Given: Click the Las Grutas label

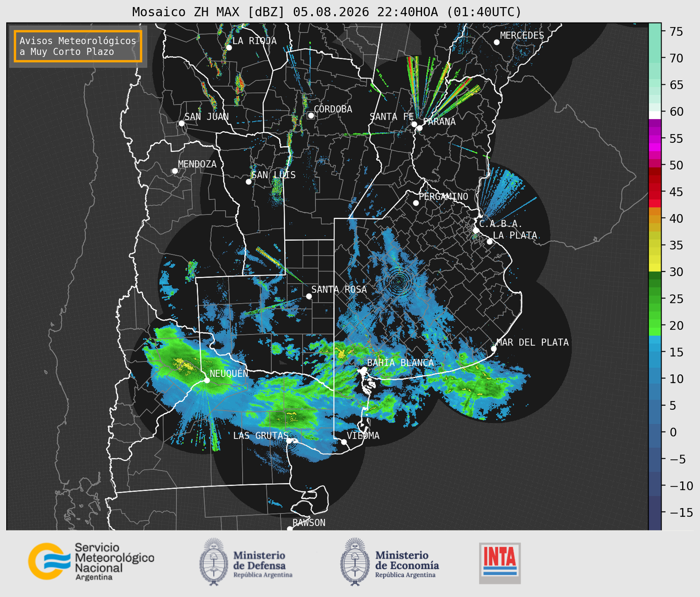Looking at the screenshot, I should coord(261,436).
